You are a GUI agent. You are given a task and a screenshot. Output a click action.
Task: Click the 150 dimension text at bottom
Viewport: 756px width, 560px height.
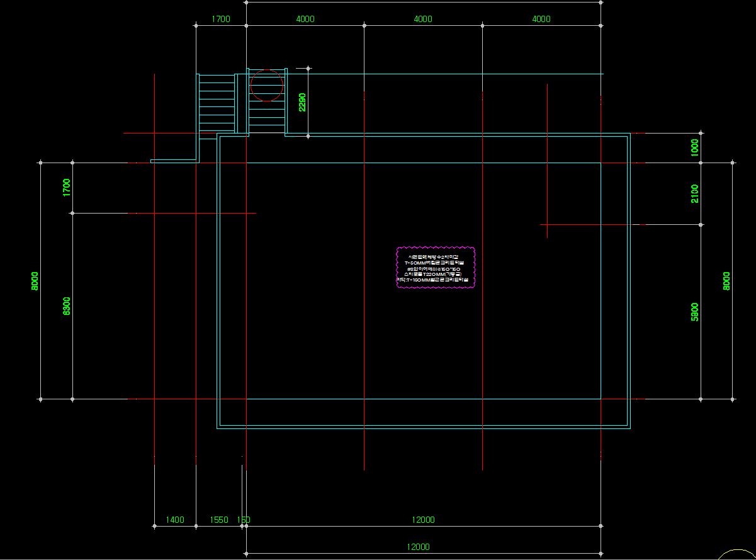pos(244,520)
